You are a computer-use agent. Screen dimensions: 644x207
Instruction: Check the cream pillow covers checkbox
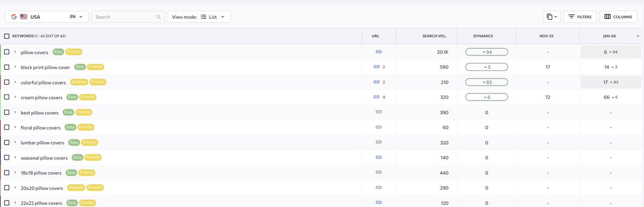point(6,97)
